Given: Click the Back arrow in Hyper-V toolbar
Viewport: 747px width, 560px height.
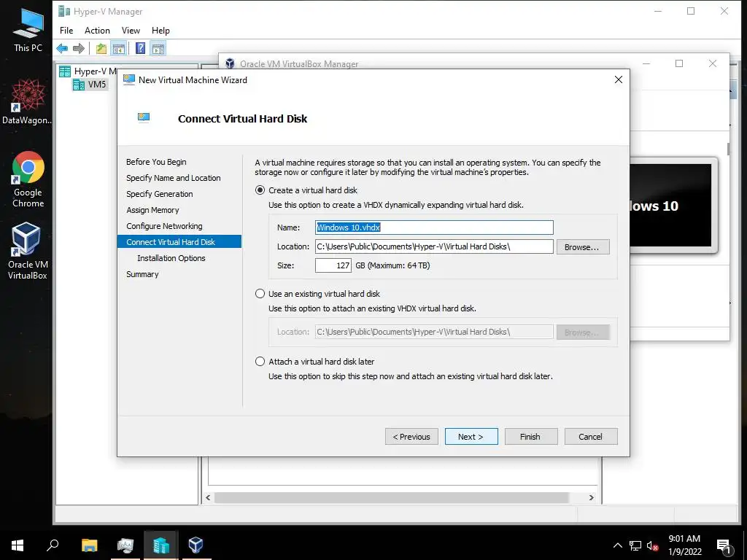Looking at the screenshot, I should [62, 48].
